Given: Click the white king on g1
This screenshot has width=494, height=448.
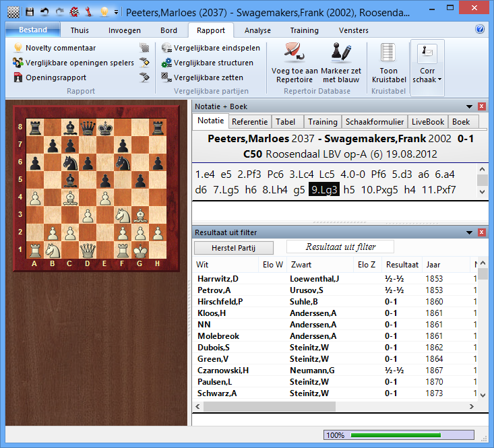Looking at the screenshot, I should [140, 250].
